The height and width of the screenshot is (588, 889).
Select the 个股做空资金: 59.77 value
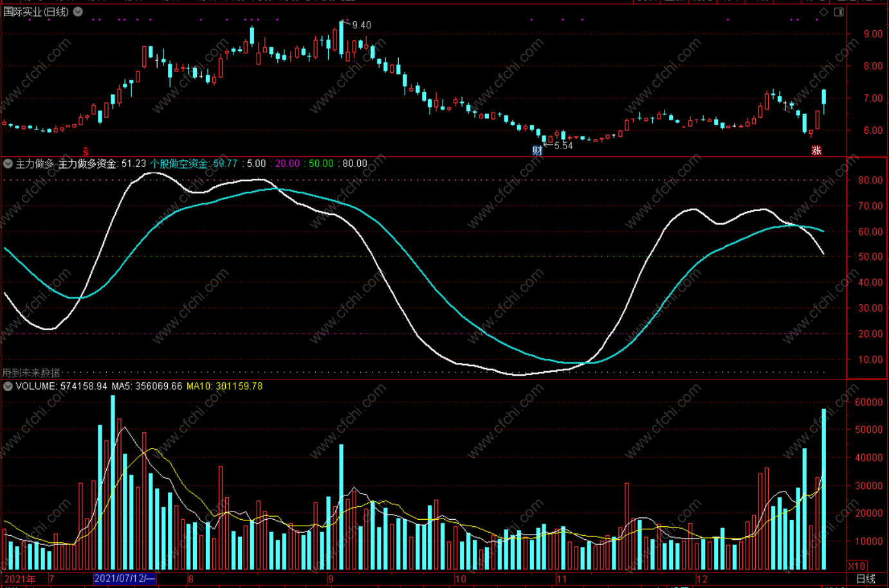[194, 163]
